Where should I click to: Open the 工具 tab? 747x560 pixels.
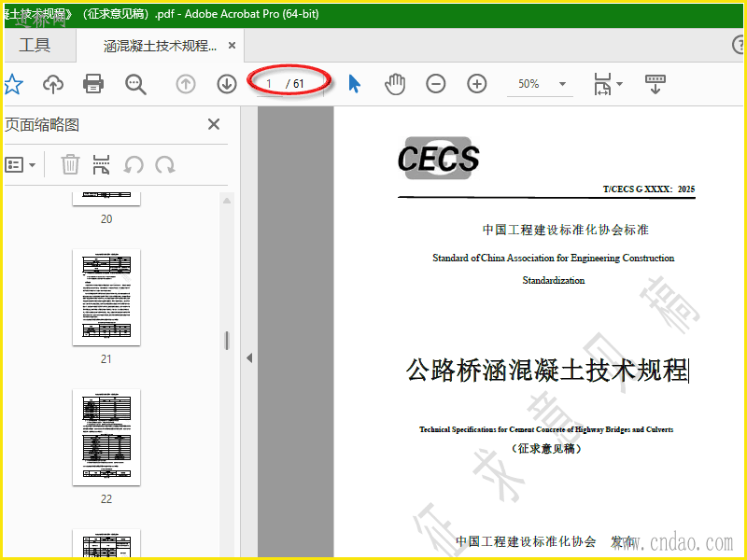pos(35,45)
